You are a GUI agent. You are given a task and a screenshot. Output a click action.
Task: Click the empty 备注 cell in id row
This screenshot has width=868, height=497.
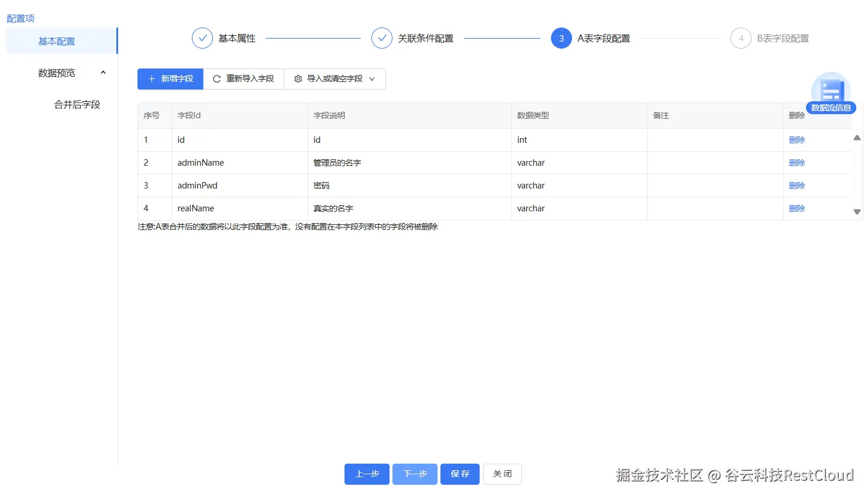point(715,140)
